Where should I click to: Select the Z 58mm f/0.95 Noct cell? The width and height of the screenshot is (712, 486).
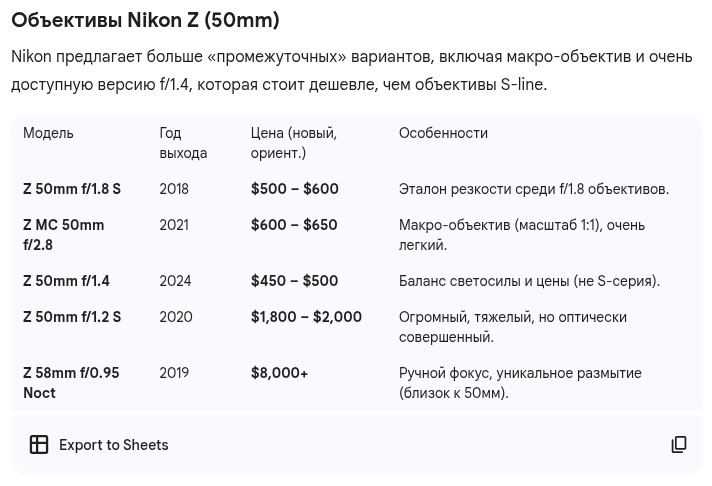click(x=71, y=383)
